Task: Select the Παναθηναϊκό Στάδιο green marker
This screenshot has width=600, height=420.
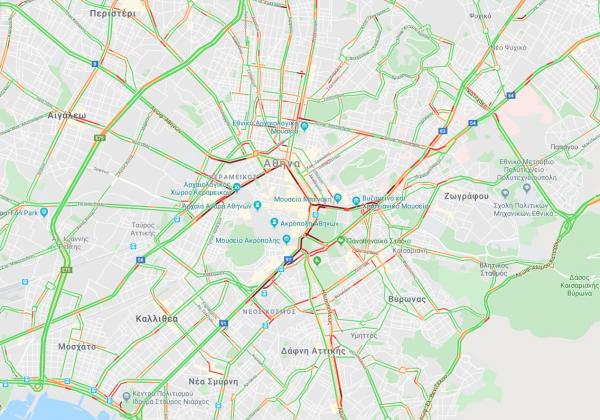Action: click(x=341, y=240)
